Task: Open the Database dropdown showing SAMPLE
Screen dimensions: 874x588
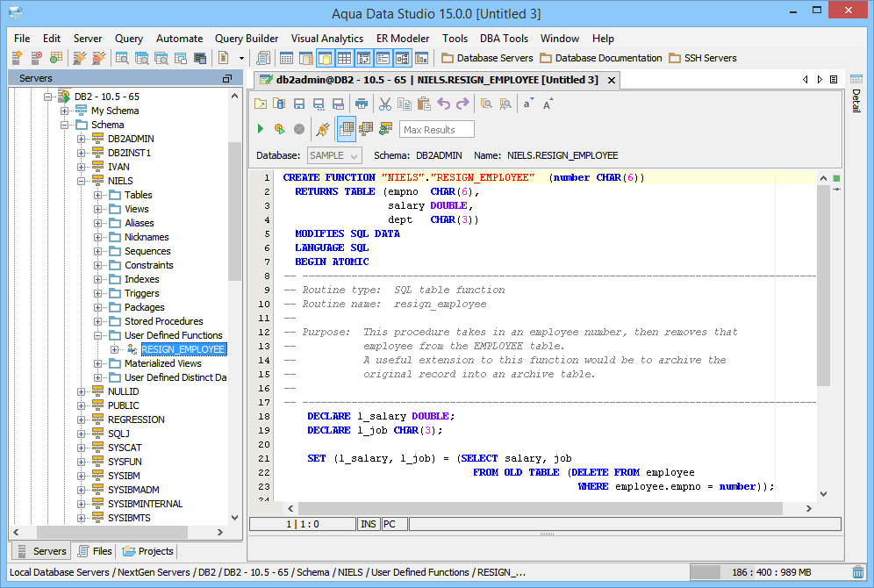Action: click(334, 155)
